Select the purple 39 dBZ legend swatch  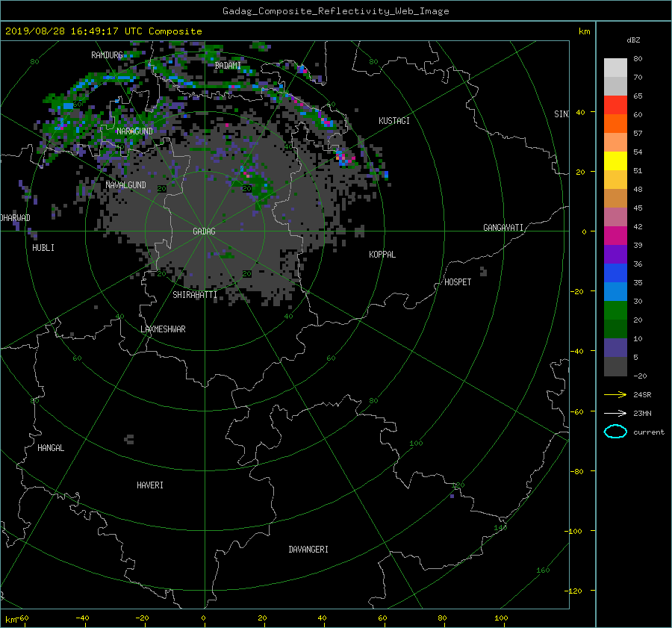tap(615, 254)
